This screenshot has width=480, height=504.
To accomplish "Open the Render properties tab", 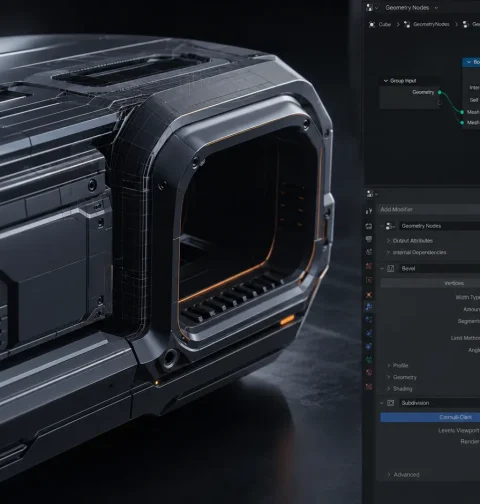I will pos(369,226).
